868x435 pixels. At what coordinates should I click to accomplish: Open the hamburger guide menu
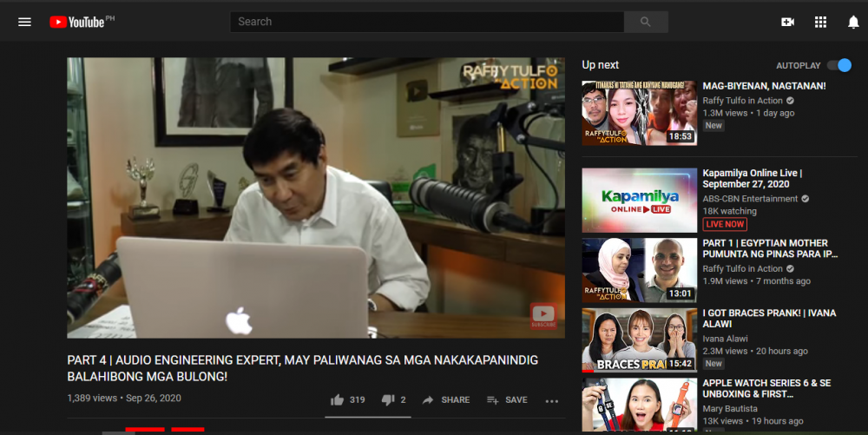coord(24,22)
